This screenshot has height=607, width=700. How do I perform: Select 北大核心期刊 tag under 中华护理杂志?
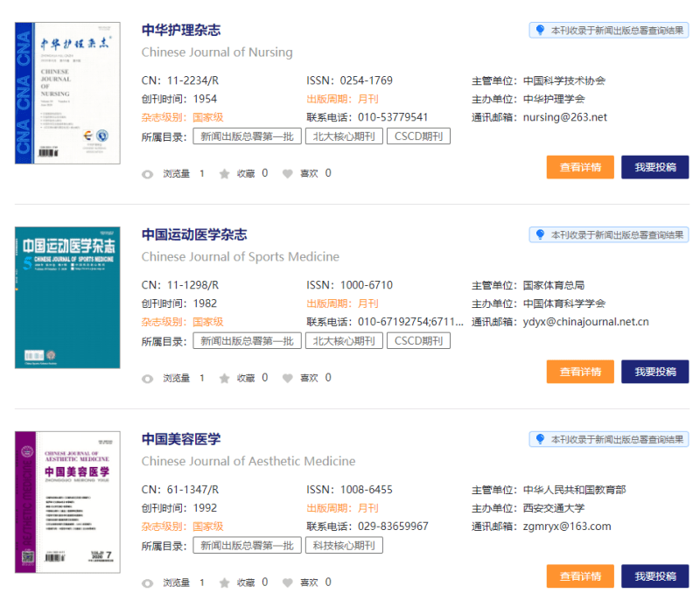[x=344, y=136]
